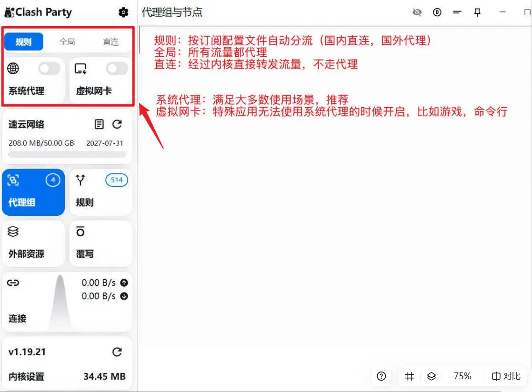Click the 75% zoom indicator
532x392 pixels.
[462, 376]
